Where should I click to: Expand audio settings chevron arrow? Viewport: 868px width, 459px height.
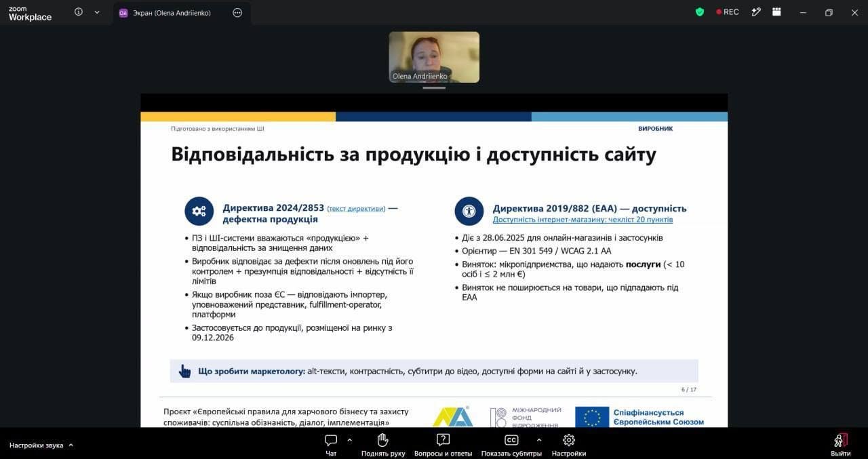71,445
